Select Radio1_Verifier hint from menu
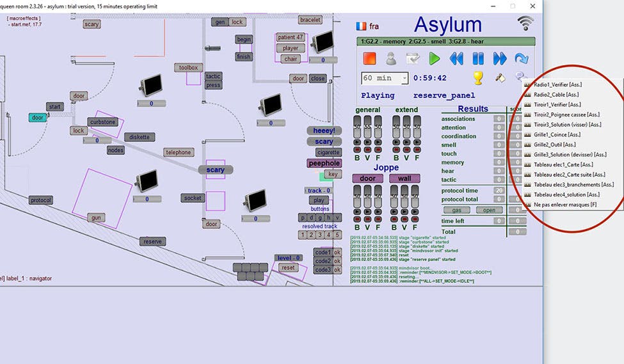 (557, 84)
